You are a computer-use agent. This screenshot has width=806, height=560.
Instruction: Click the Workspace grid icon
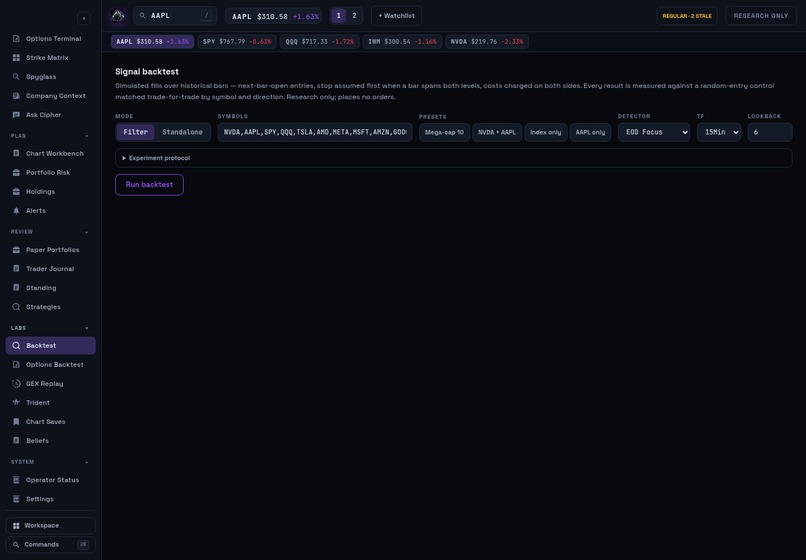(16, 526)
